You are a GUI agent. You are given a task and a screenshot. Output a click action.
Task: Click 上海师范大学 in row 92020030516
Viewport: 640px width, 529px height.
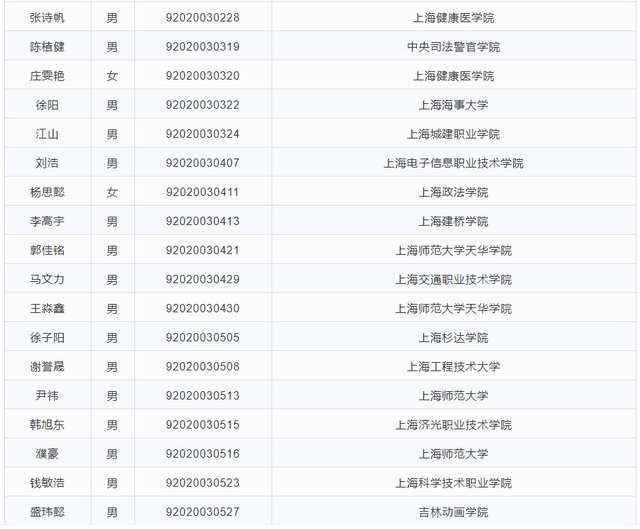[x=453, y=454]
